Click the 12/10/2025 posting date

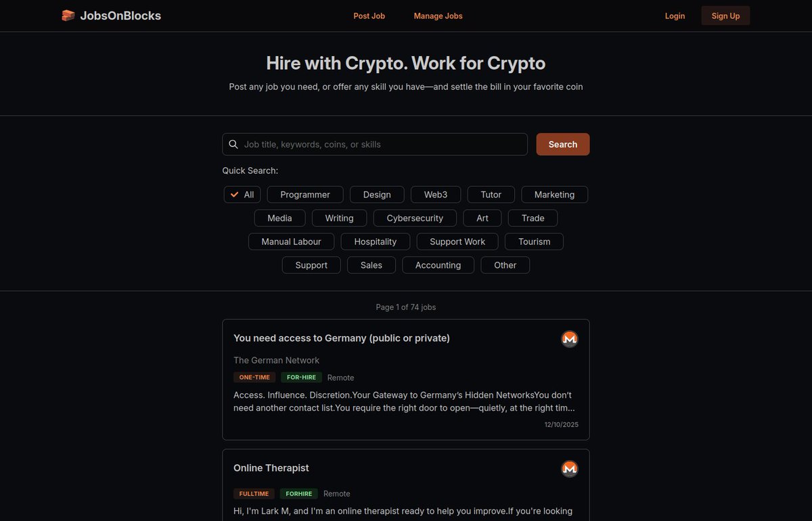click(x=562, y=424)
